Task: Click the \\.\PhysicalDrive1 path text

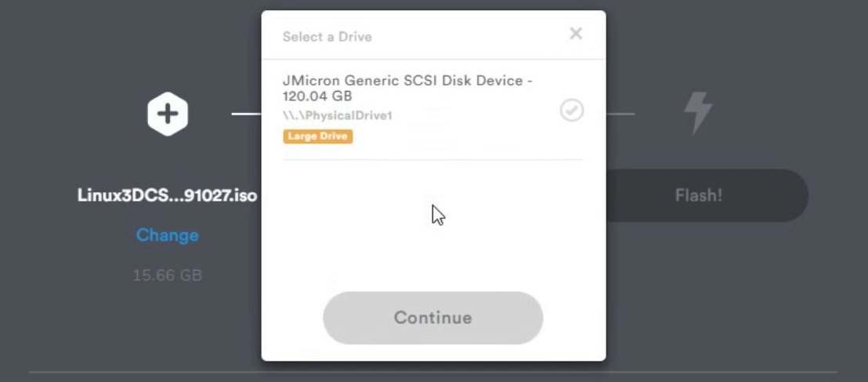Action: coord(337,115)
